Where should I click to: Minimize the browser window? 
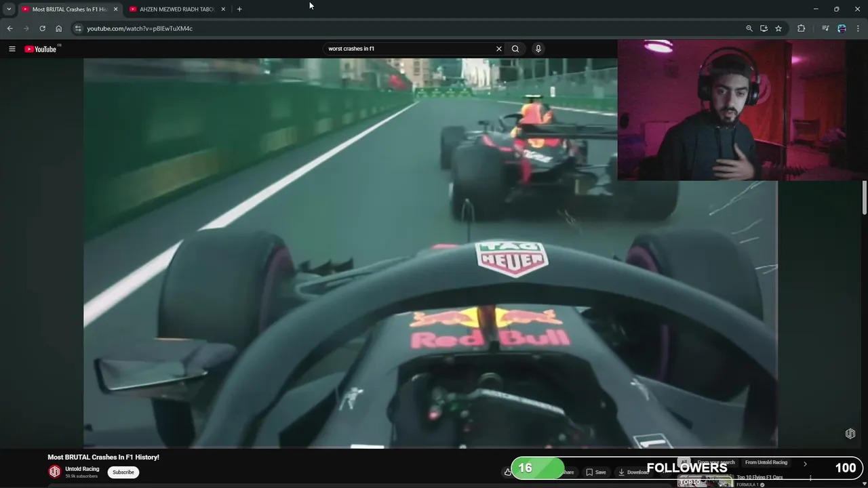[816, 9]
